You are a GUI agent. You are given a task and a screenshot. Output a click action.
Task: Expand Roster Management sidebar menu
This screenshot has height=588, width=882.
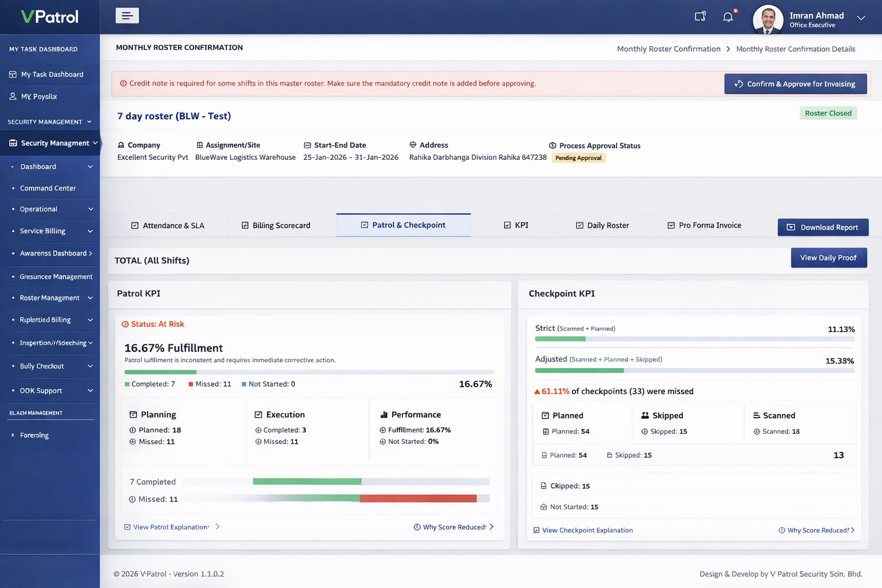tap(90, 298)
